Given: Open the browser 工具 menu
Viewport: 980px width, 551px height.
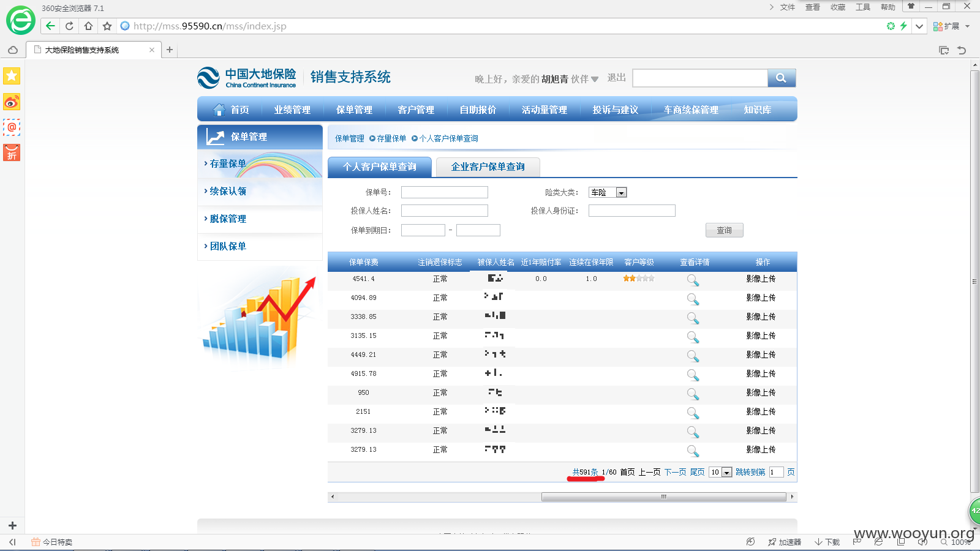Looking at the screenshot, I should (x=862, y=7).
